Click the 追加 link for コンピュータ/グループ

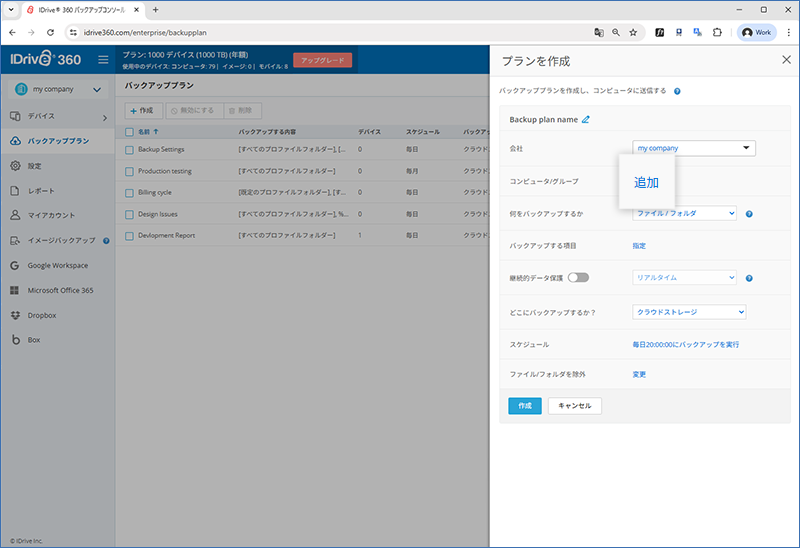pyautogui.click(x=646, y=183)
